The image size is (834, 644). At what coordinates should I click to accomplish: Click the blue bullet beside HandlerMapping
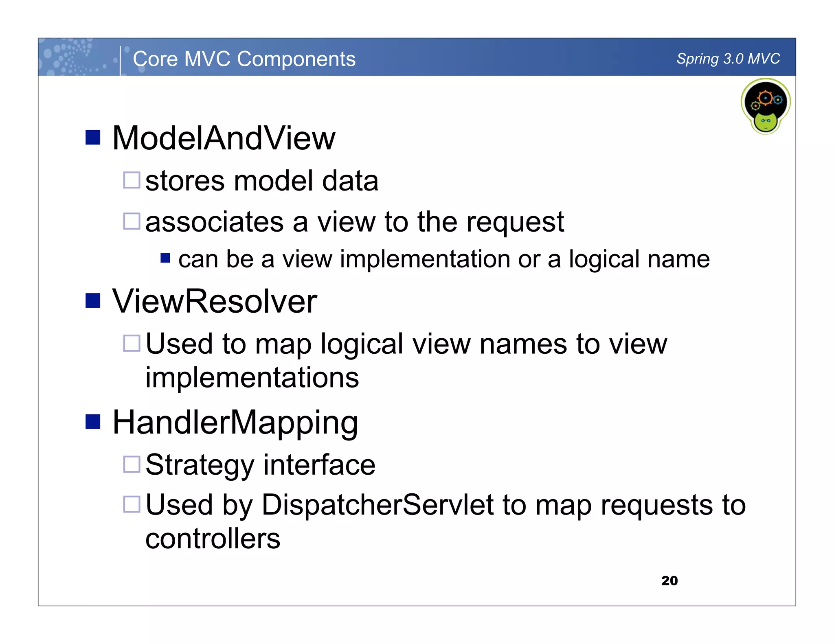point(93,422)
